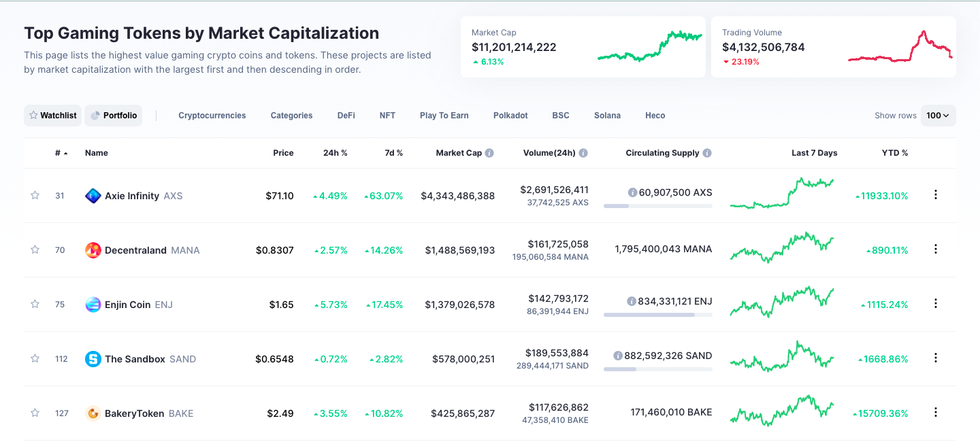Click the Decentraland MANA logo icon
Image resolution: width=980 pixels, height=442 pixels.
(93, 250)
